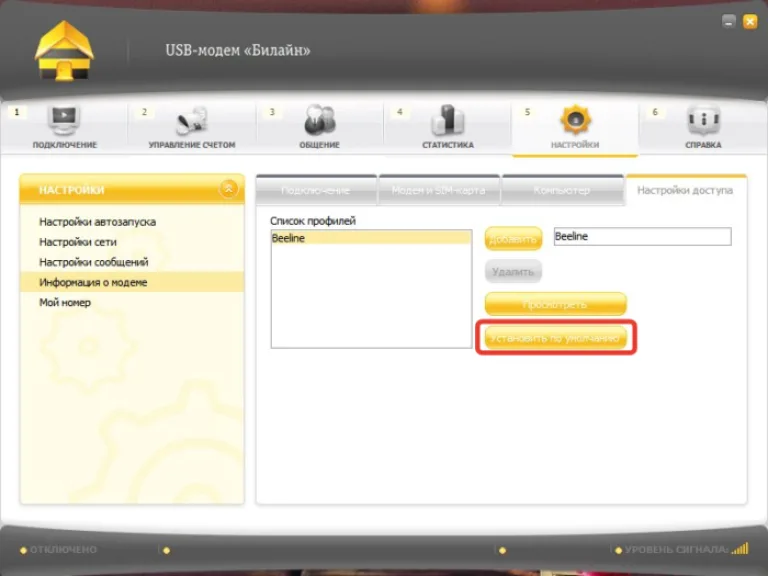Close the USB-модем Билайн window

pyautogui.click(x=750, y=22)
